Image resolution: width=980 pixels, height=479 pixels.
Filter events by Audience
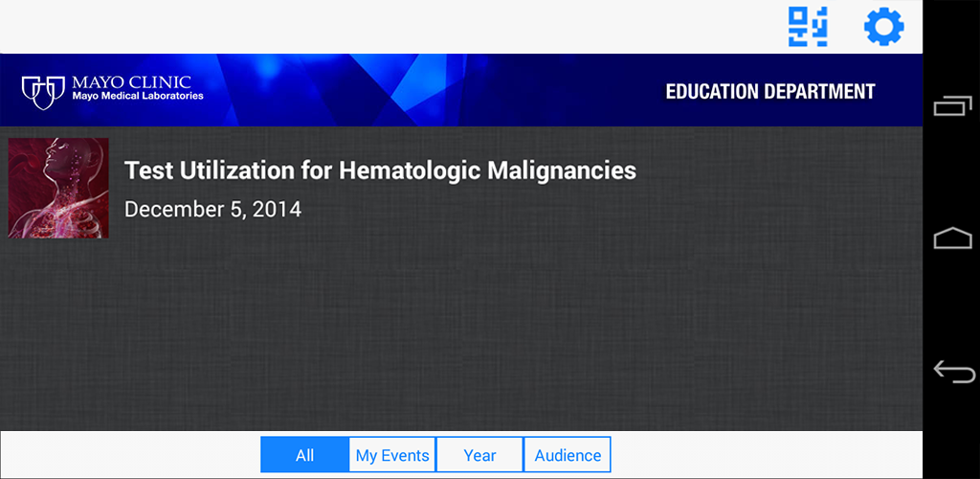568,455
